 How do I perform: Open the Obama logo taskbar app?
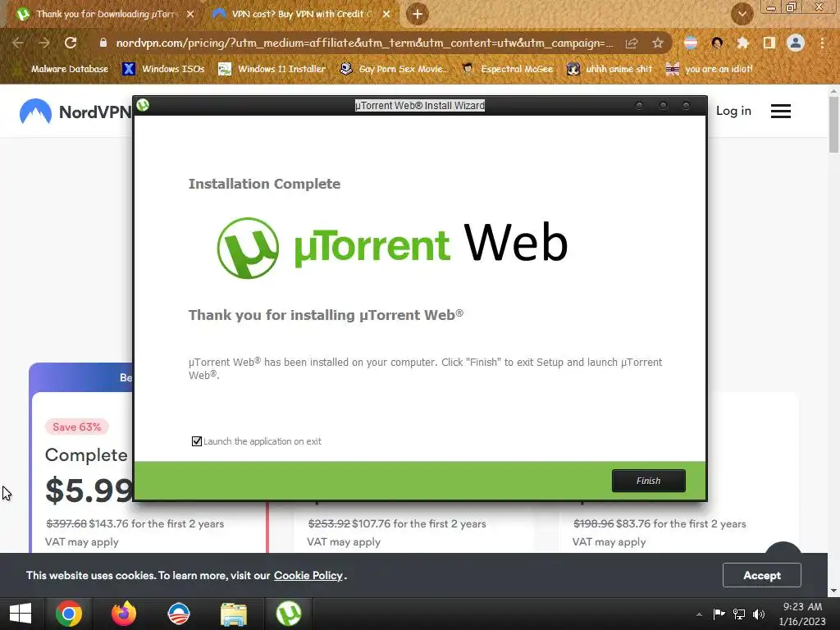point(178,614)
